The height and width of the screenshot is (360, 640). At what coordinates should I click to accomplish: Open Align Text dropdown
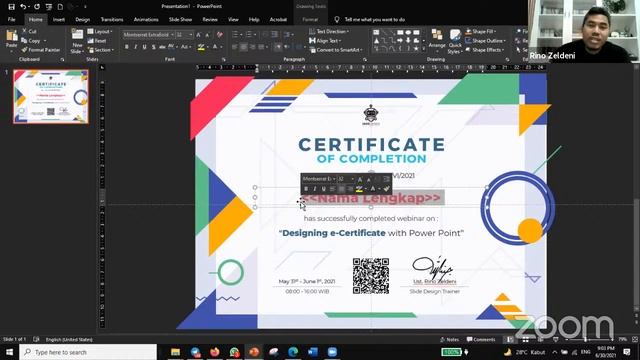325,41
